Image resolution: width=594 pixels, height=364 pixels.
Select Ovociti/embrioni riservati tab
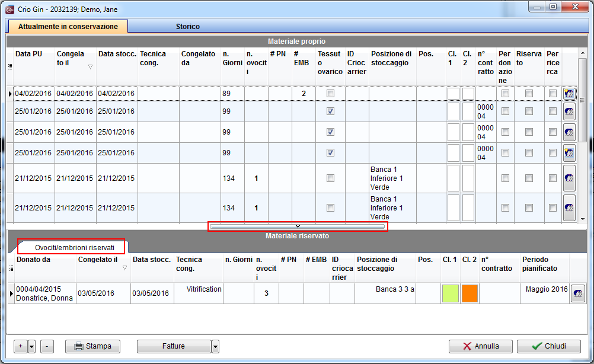coord(74,248)
